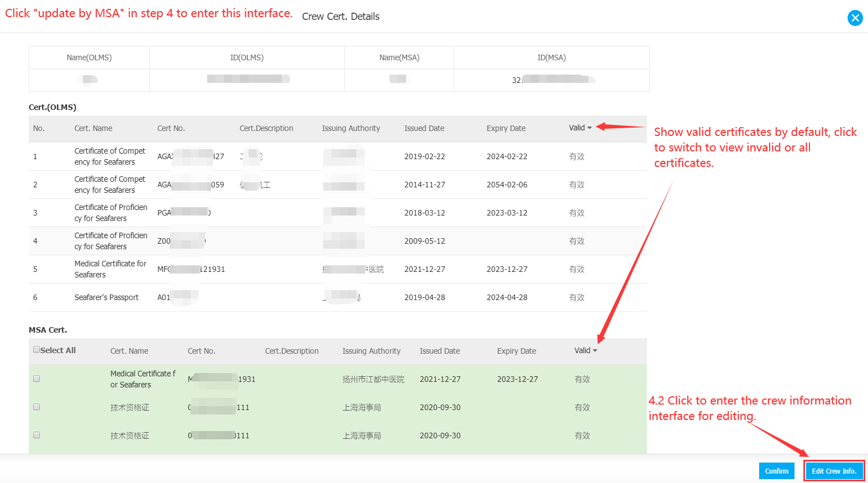Click the ID(MSA) header cell
868x483 pixels.
[x=551, y=57]
